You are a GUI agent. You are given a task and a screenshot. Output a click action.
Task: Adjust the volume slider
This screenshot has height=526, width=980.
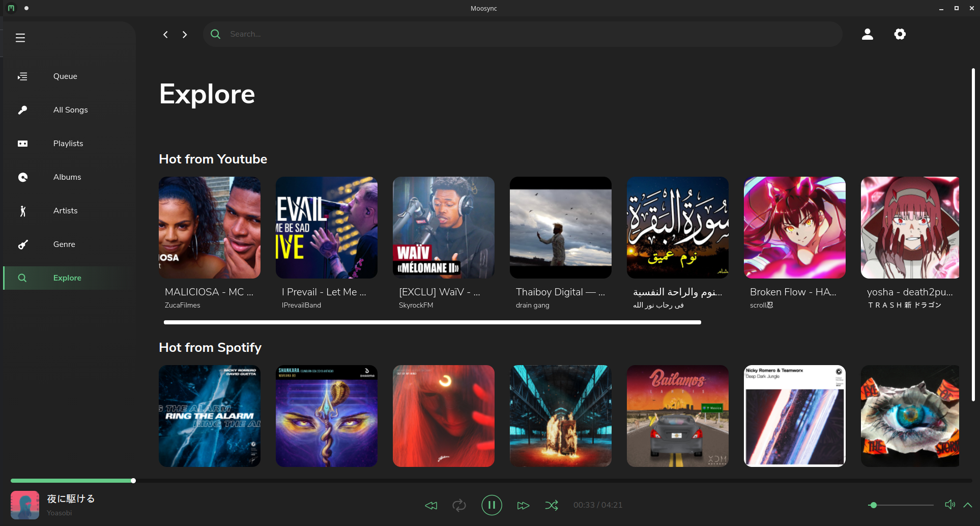[901, 505]
